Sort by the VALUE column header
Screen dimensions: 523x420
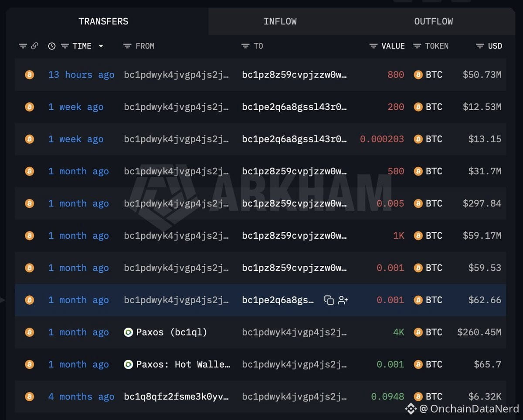(x=393, y=46)
